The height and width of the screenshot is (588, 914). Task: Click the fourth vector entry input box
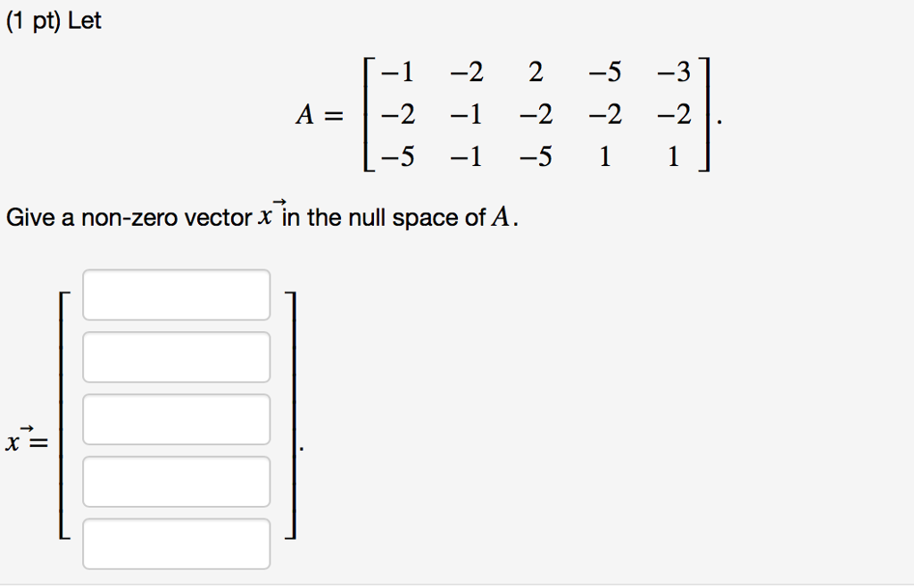[x=176, y=482]
